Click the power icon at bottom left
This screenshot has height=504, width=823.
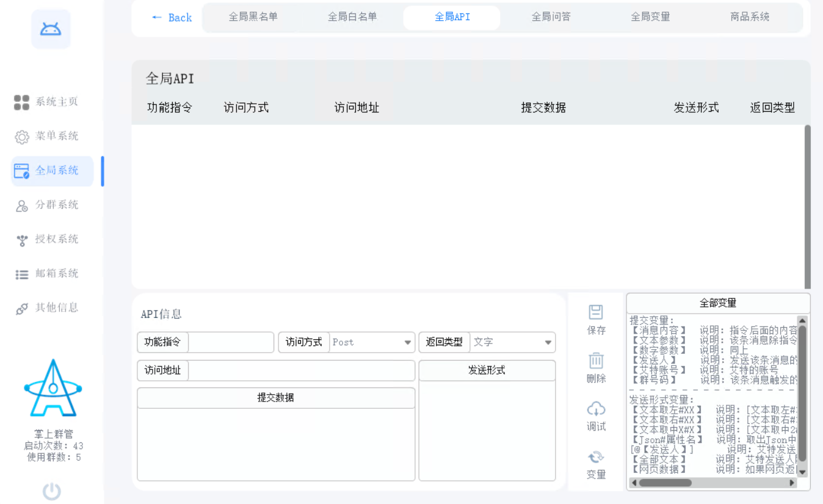click(x=52, y=491)
